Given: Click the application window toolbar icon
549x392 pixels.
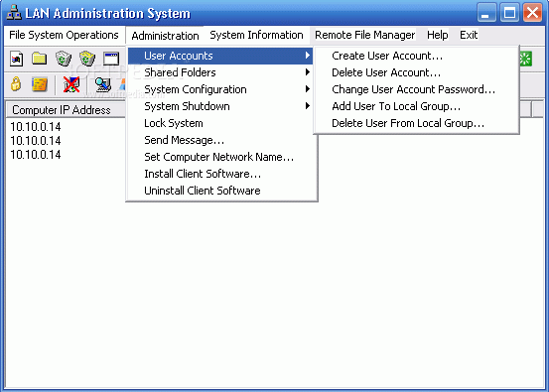Looking at the screenshot, I should coord(111,59).
